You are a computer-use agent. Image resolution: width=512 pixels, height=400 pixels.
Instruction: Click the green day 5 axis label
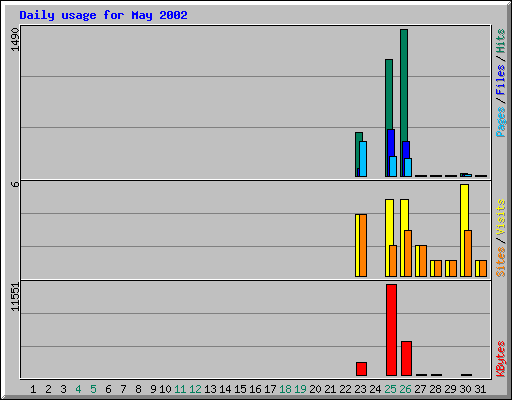coord(93,389)
